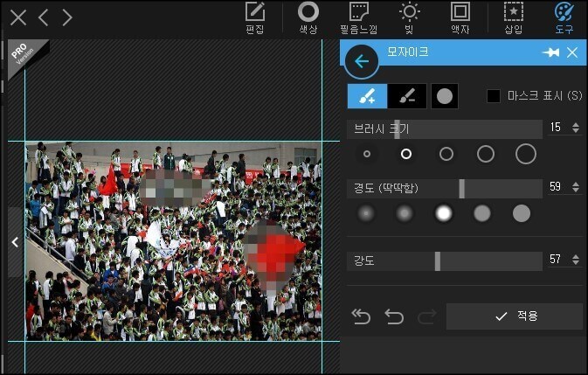Click the 브러시 크기 slider
This screenshot has height=375, width=588.
pyautogui.click(x=445, y=129)
